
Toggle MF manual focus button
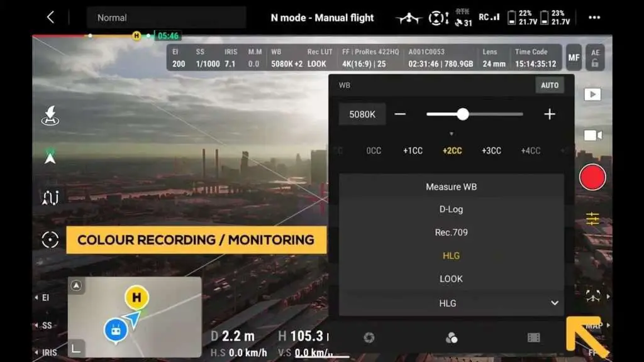tap(574, 58)
